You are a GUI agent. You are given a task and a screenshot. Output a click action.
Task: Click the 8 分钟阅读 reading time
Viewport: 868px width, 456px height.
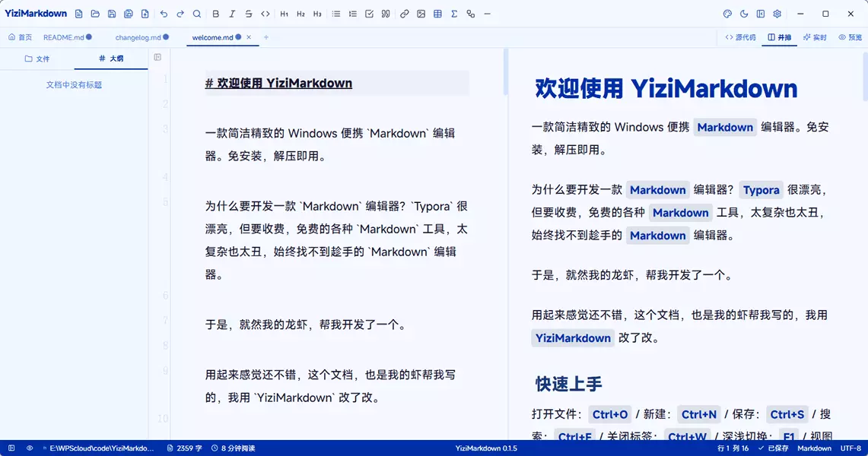pyautogui.click(x=234, y=448)
